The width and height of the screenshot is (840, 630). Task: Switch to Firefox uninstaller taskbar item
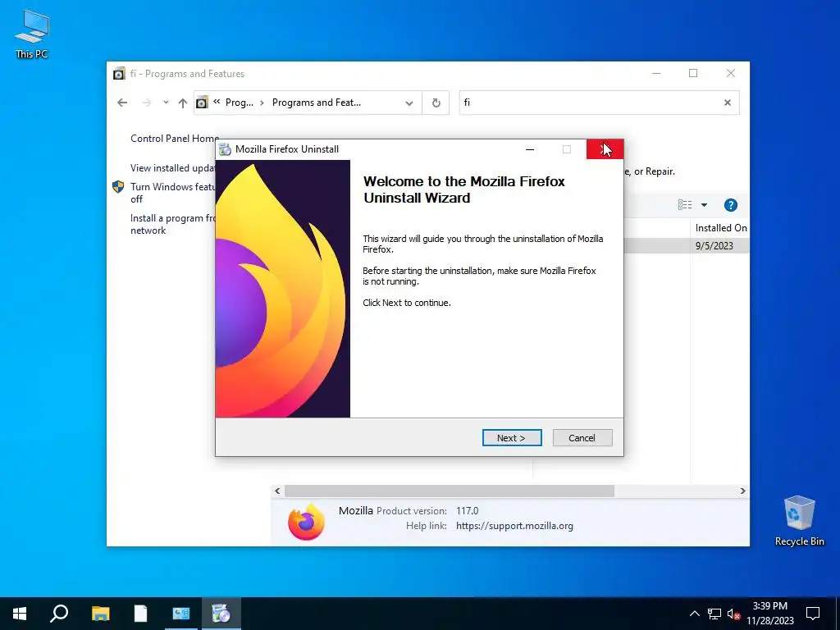[221, 614]
